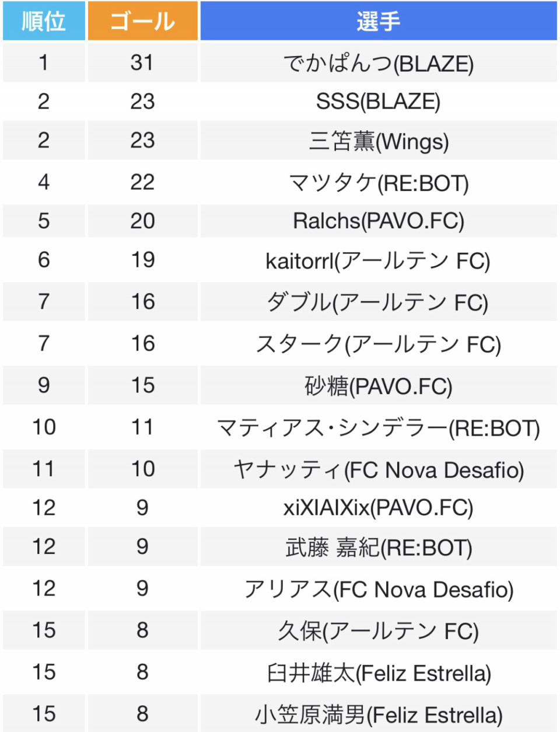Select xiXIAIXix(PAVO.FC) player

tap(378, 508)
